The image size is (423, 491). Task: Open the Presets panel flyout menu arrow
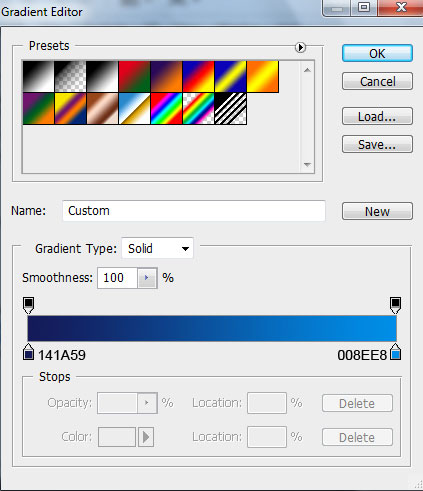pos(300,47)
